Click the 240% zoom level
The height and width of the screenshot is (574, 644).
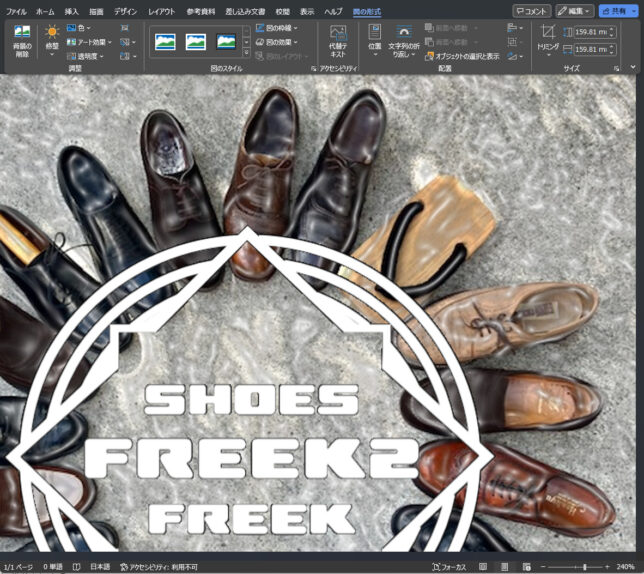(625, 567)
